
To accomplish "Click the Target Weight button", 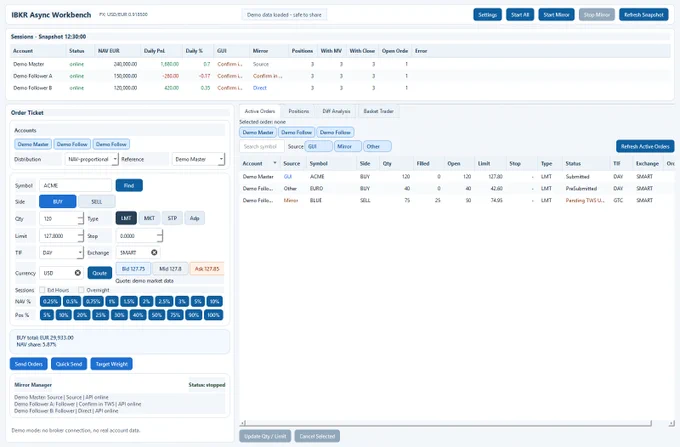I will 111,364.
